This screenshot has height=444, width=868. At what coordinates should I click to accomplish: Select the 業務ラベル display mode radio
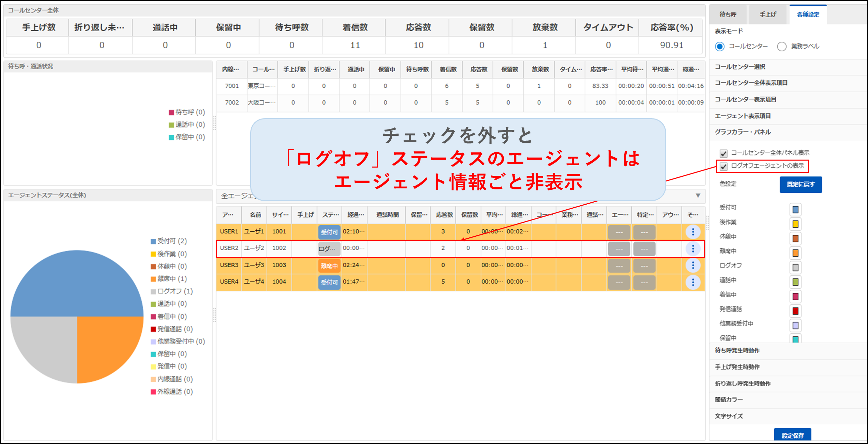(x=781, y=47)
